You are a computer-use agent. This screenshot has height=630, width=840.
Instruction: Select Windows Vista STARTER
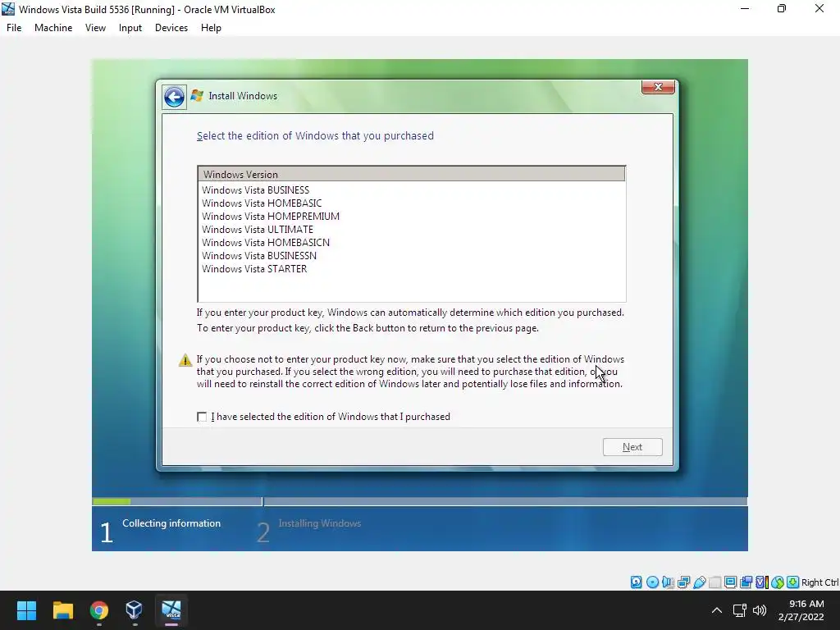pyautogui.click(x=411, y=269)
